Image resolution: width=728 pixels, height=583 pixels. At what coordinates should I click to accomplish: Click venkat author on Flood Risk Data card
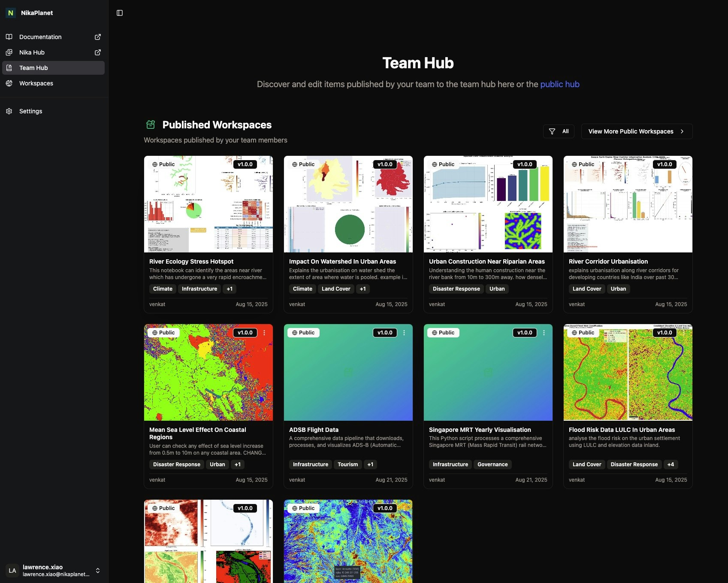pyautogui.click(x=577, y=480)
